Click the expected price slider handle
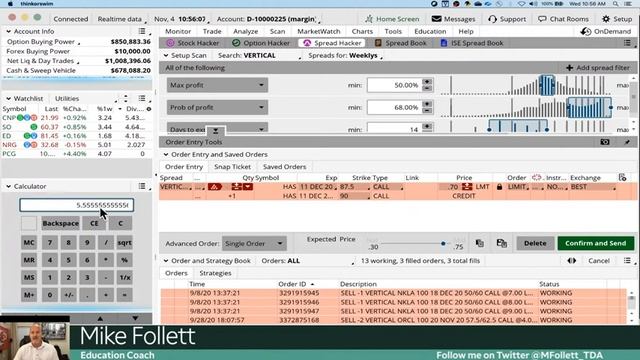640x360 pixels. 443,244
